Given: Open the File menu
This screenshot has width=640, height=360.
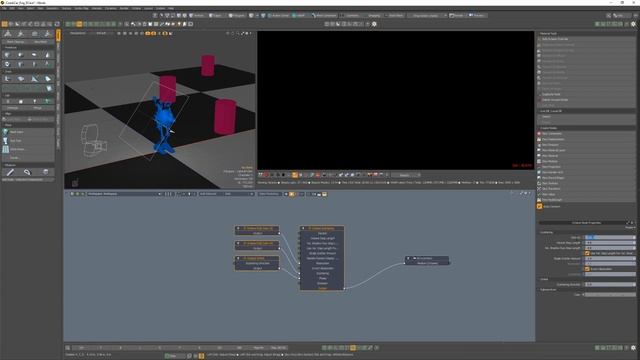Looking at the screenshot, I should click(4, 8).
